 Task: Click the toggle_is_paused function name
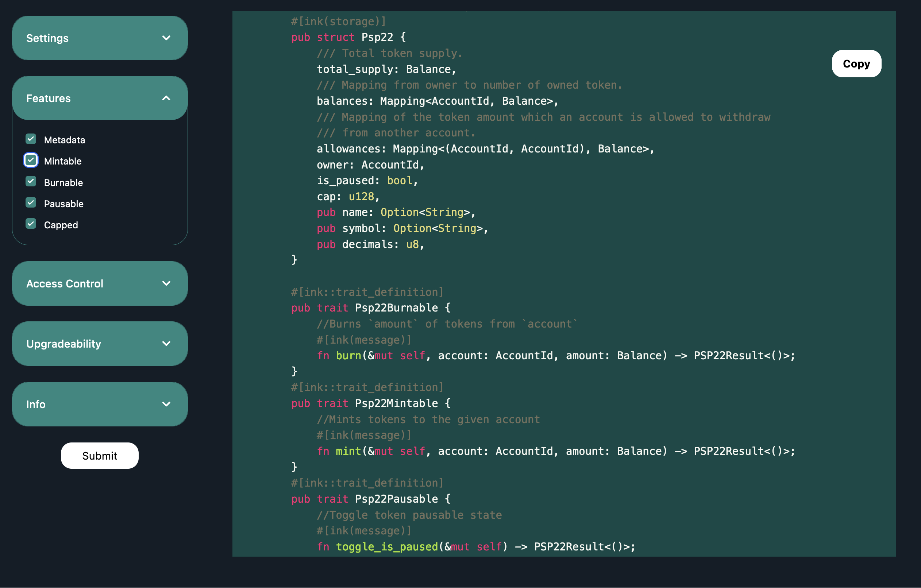pos(386,547)
